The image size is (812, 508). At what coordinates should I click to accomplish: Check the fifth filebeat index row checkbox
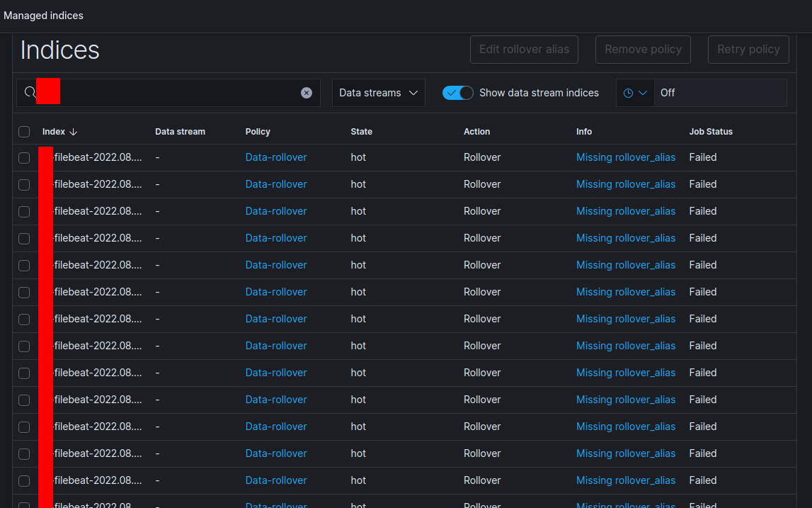click(x=24, y=266)
